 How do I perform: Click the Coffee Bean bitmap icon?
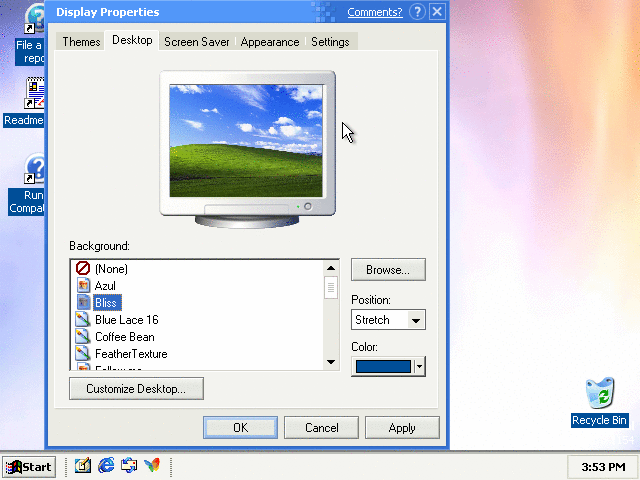tap(83, 337)
